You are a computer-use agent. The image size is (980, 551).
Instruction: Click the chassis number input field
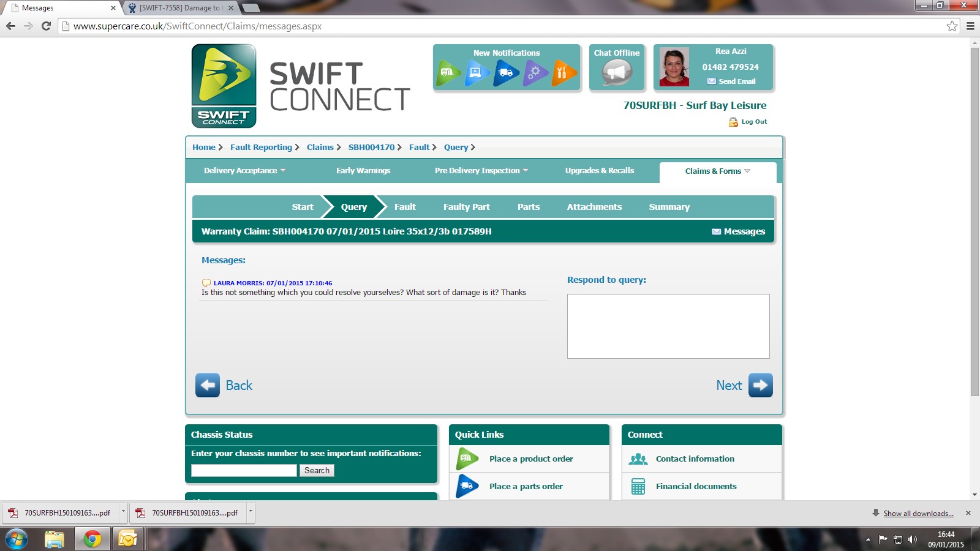244,470
